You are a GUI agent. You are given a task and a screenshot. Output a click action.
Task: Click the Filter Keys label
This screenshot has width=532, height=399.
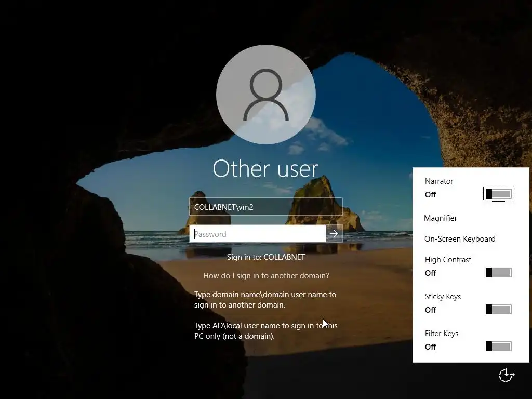442,334
